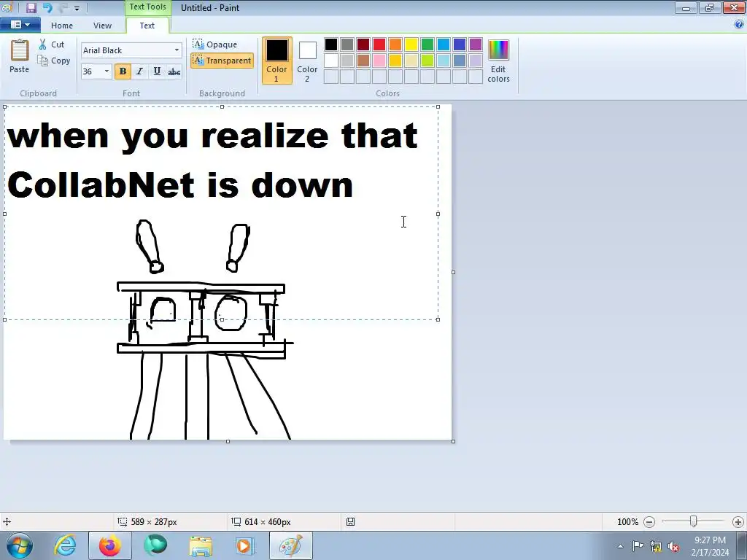This screenshot has height=560, width=747.
Task: Open the Paint application menu button
Action: pyautogui.click(x=20, y=25)
